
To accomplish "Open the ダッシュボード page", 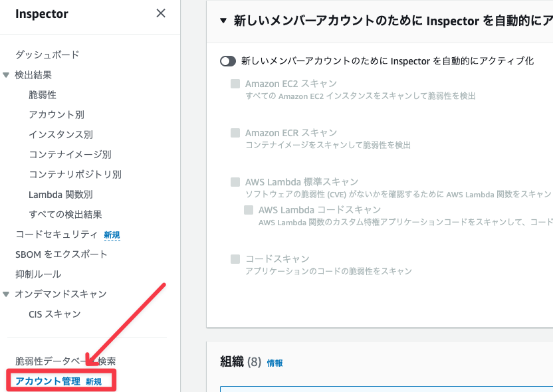I will 47,54.
